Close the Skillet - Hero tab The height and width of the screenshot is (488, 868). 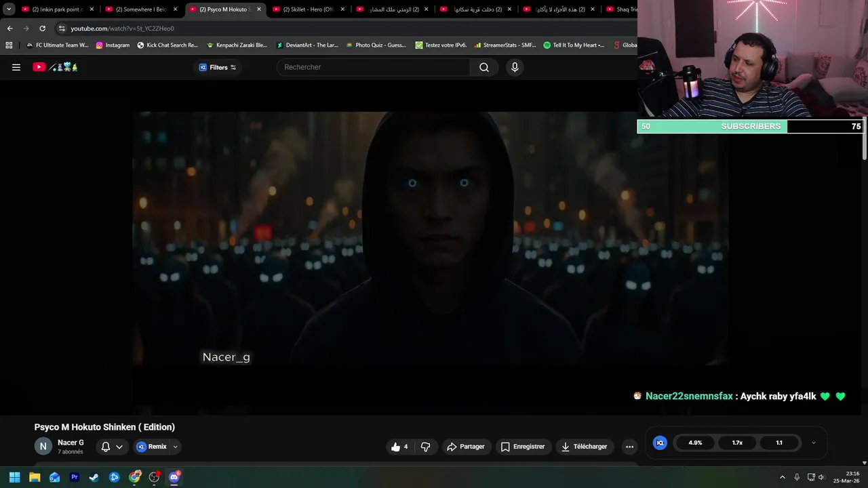click(x=342, y=9)
